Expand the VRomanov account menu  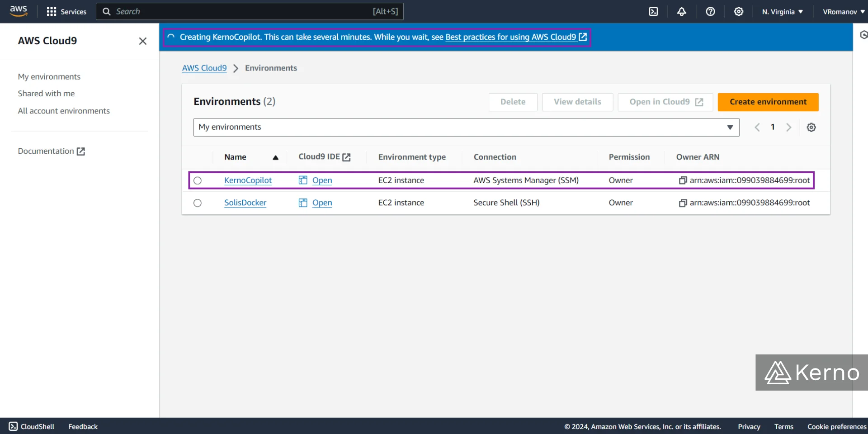pyautogui.click(x=843, y=11)
